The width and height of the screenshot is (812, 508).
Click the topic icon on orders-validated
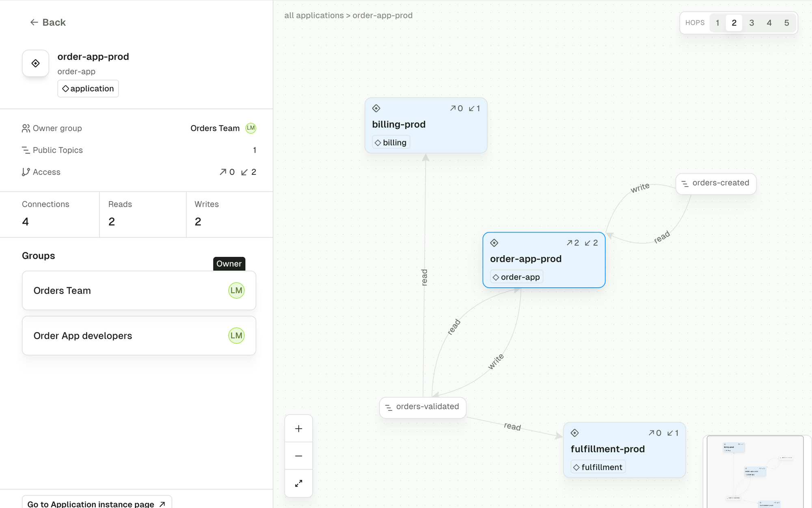tap(389, 408)
